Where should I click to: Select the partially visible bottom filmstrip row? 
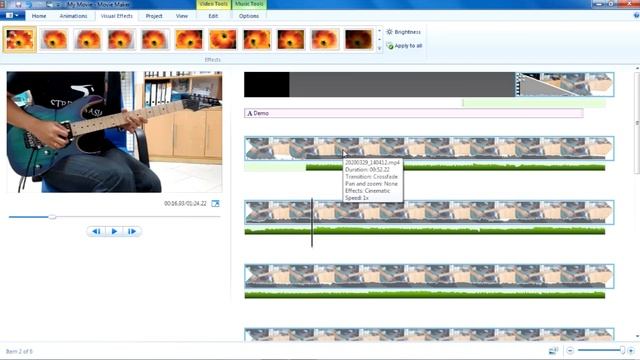click(x=429, y=334)
